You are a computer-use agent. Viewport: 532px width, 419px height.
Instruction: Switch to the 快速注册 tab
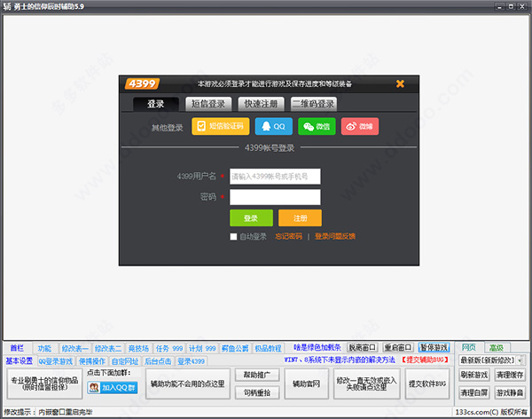[261, 104]
